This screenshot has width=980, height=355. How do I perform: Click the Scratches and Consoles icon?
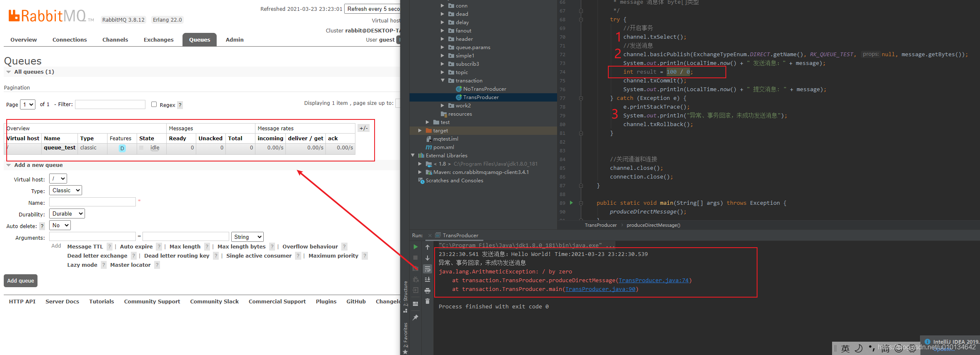point(421,181)
